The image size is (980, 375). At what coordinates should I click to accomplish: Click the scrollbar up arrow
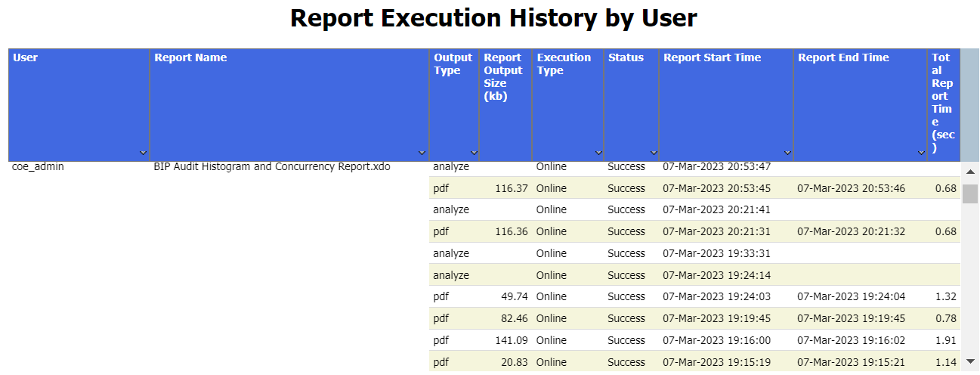[970, 172]
